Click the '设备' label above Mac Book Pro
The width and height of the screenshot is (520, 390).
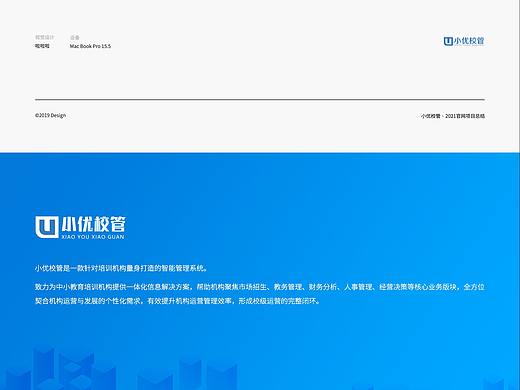click(75, 37)
